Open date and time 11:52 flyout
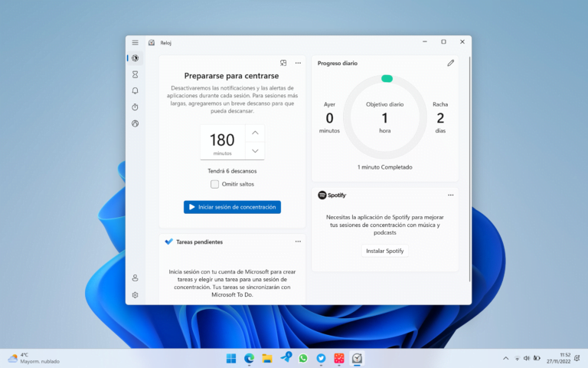 tap(558, 358)
